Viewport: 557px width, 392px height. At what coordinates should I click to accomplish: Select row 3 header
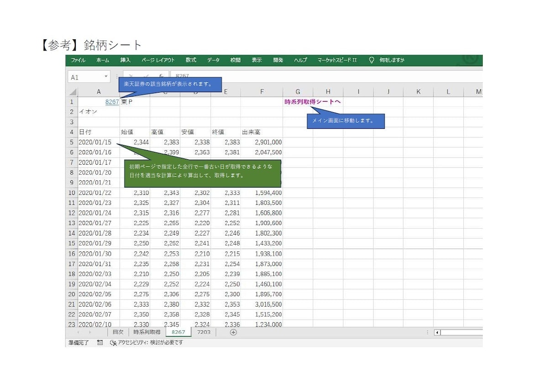click(72, 122)
